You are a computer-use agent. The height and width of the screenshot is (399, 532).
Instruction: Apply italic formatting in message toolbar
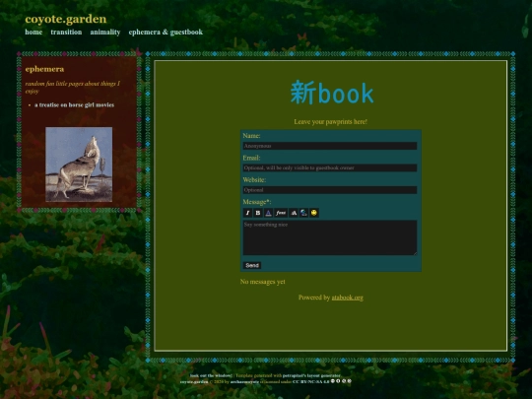[x=247, y=213]
